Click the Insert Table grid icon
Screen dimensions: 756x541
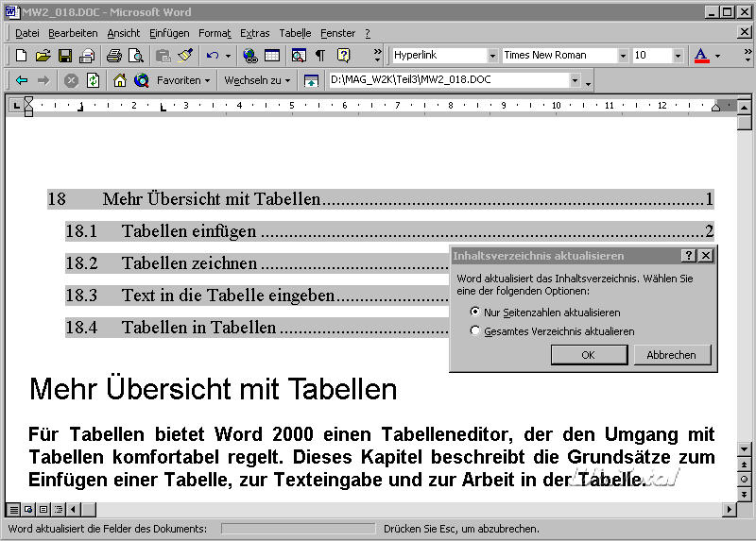(272, 56)
